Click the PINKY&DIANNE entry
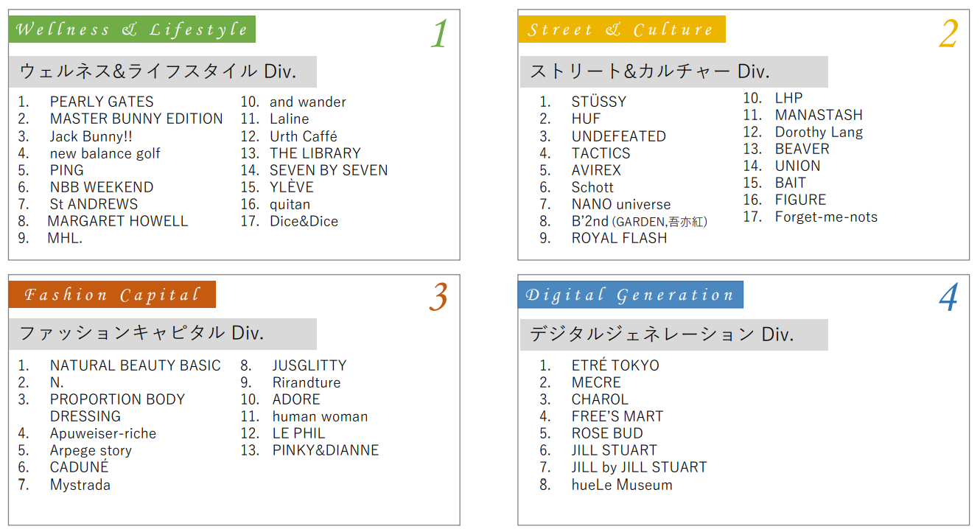The height and width of the screenshot is (529, 980). click(x=326, y=450)
